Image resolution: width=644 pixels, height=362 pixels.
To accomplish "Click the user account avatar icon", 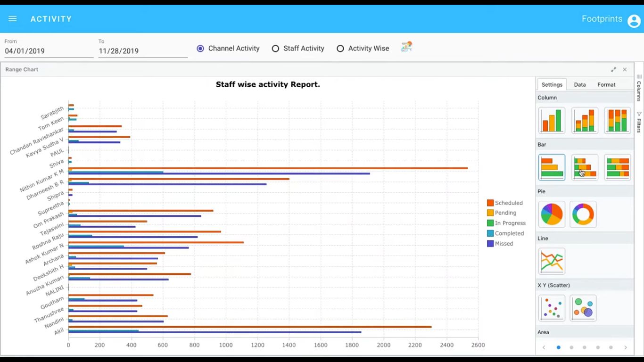I will (634, 20).
